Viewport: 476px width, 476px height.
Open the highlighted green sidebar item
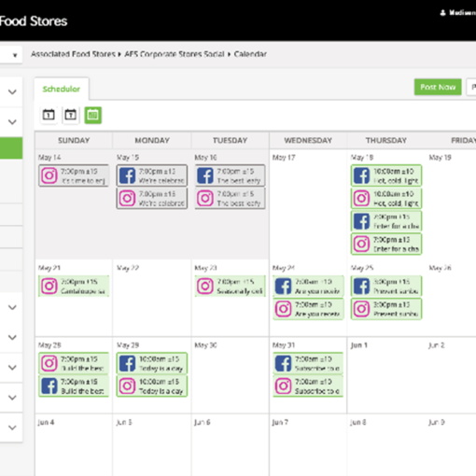point(11,148)
